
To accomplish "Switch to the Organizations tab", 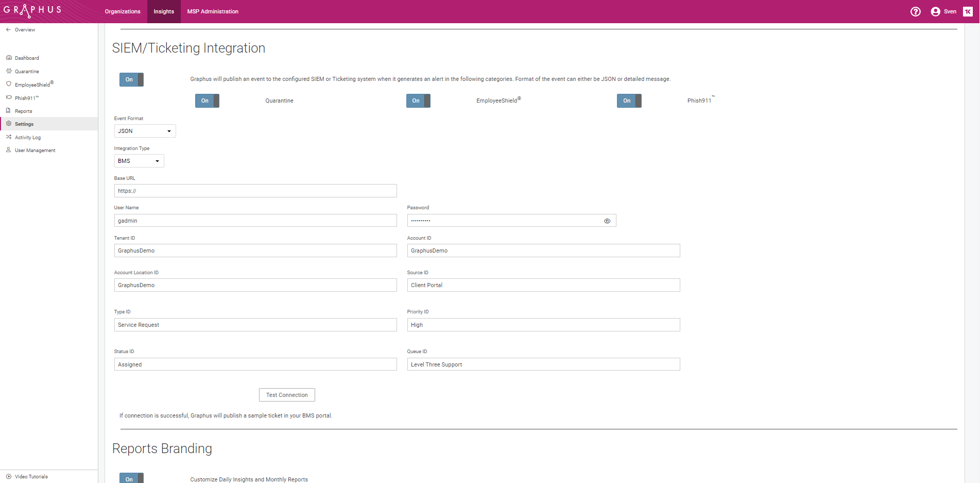I will pos(122,11).
